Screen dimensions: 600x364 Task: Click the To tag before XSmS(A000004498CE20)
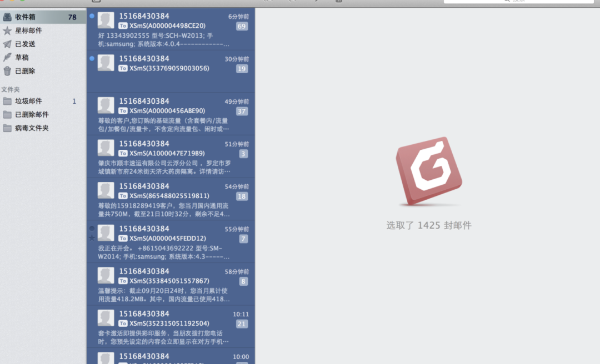(x=123, y=26)
